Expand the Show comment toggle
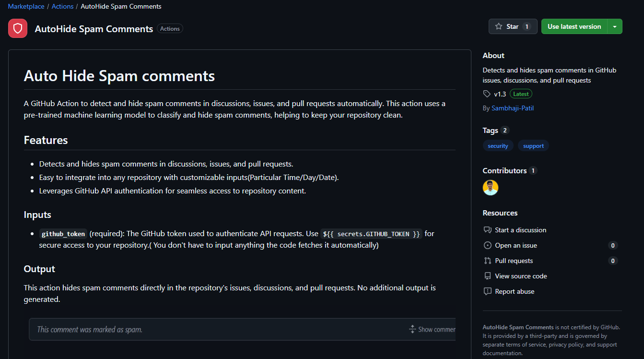 432,329
